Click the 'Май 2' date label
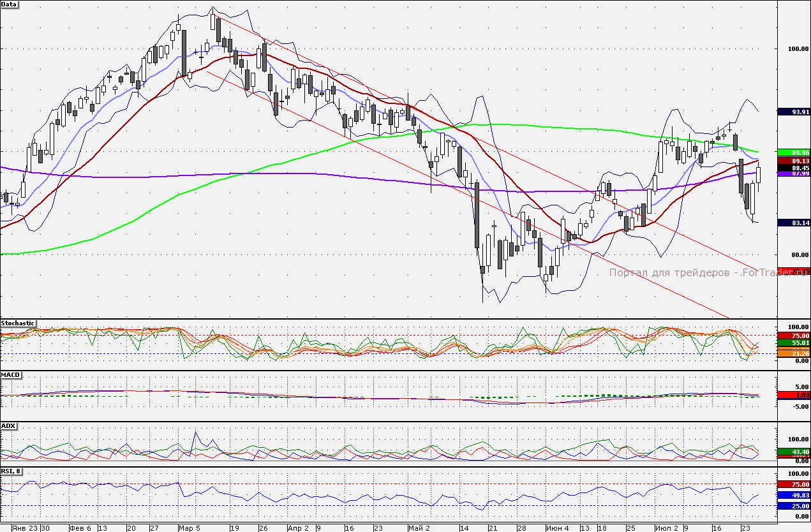811x532 pixels. (419, 528)
